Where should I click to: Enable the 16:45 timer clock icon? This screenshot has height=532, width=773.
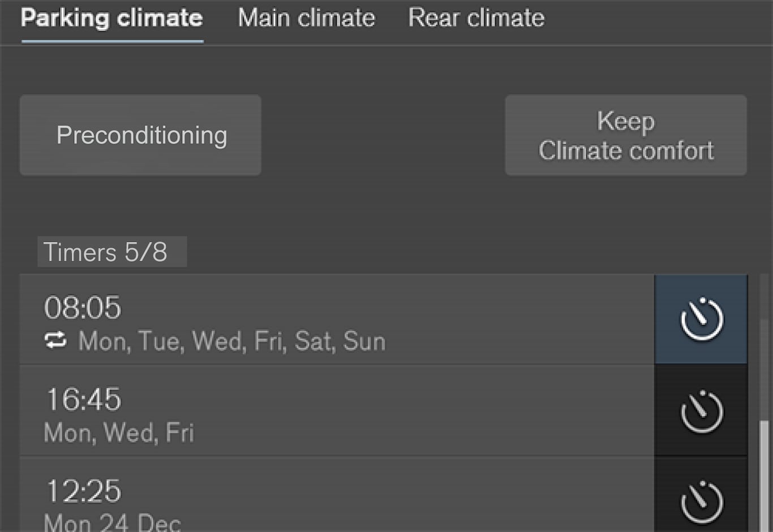click(x=701, y=411)
